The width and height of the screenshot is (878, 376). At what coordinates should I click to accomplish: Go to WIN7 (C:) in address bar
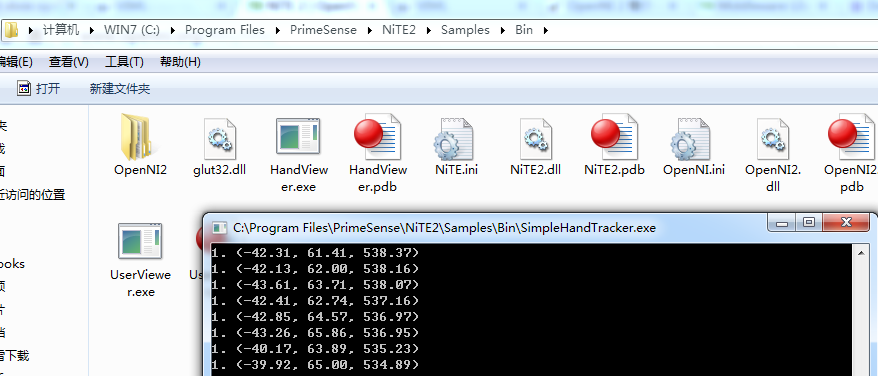point(132,30)
